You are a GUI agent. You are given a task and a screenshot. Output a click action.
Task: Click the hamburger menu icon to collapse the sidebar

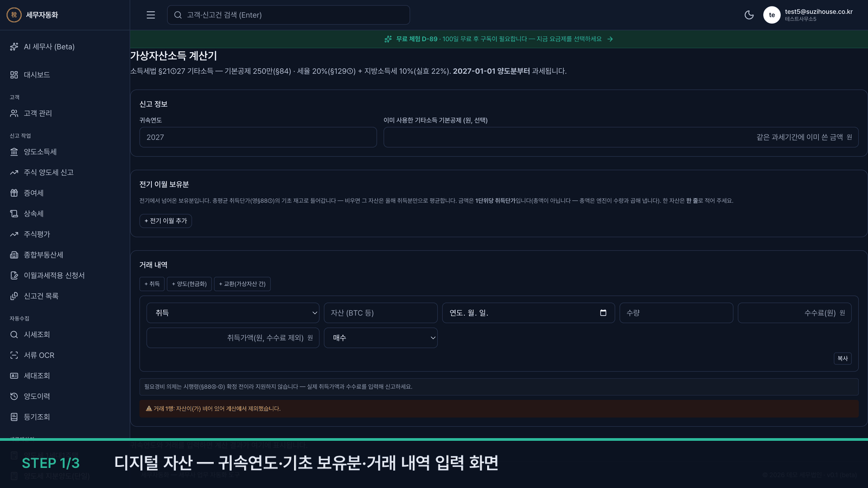point(151,15)
